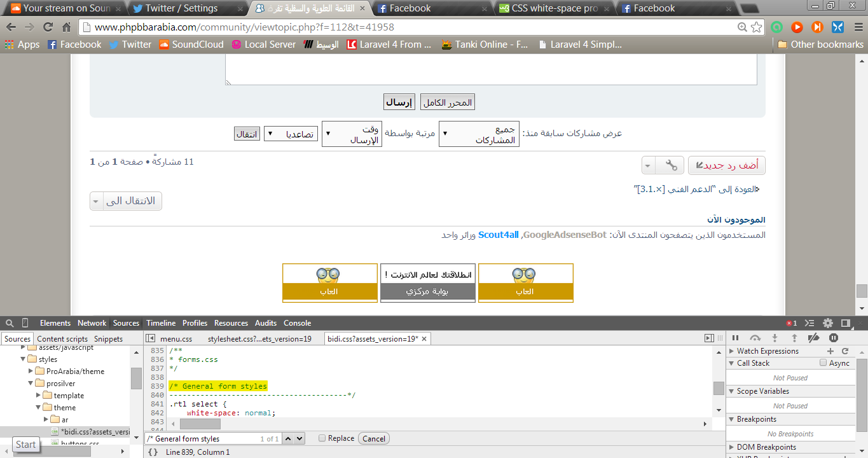Click the inspect element magnifier icon
Image resolution: width=868 pixels, height=458 pixels.
9,323
